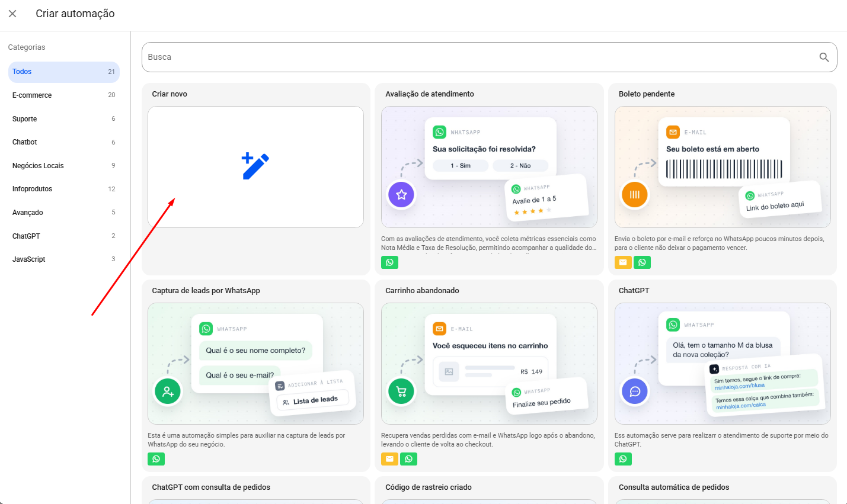Click the Consulta automática de pedidos title
The image size is (847, 504).
674,487
